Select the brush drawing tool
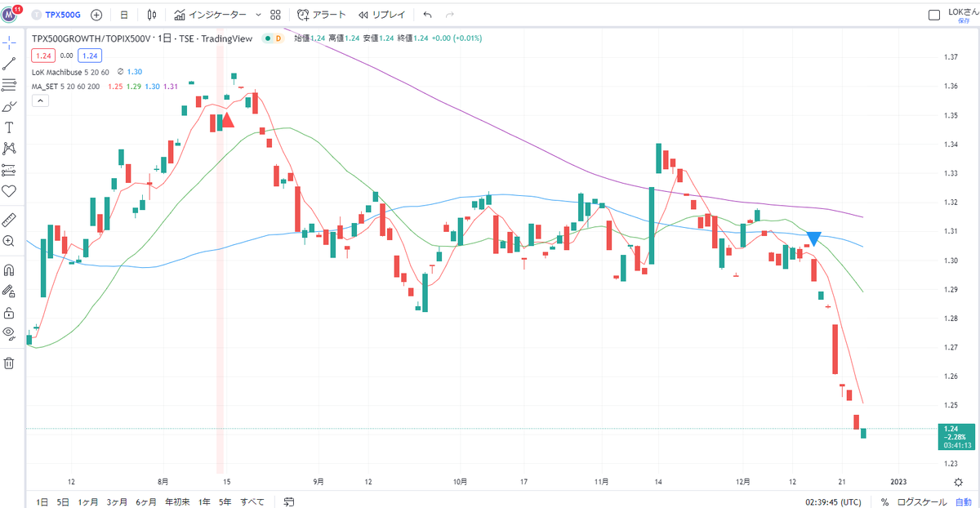Viewport: 980px width, 508px height. point(10,106)
